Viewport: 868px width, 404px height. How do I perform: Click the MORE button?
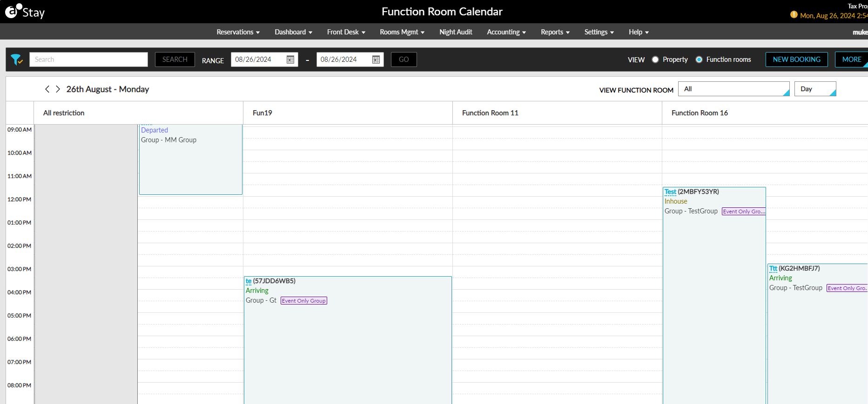(x=852, y=60)
